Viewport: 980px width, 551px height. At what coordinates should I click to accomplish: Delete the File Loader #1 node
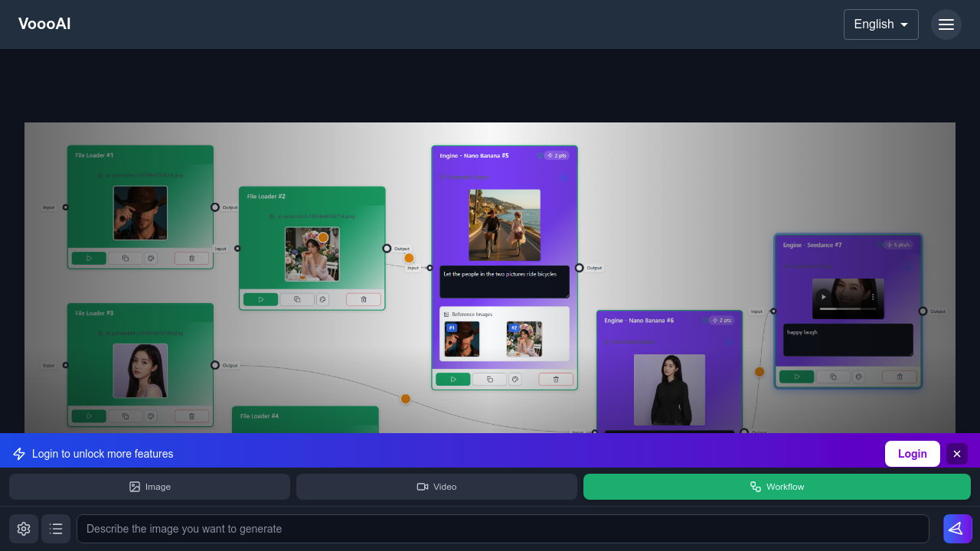[x=191, y=258]
